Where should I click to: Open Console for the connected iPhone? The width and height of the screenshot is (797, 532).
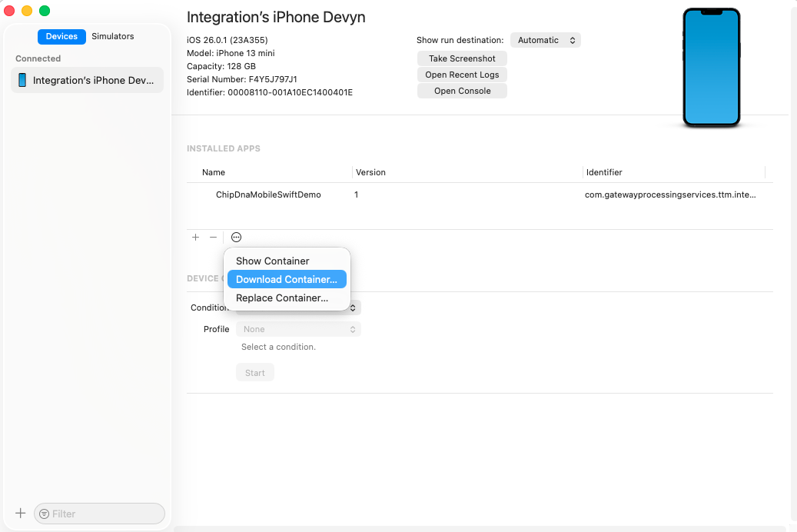(x=461, y=90)
